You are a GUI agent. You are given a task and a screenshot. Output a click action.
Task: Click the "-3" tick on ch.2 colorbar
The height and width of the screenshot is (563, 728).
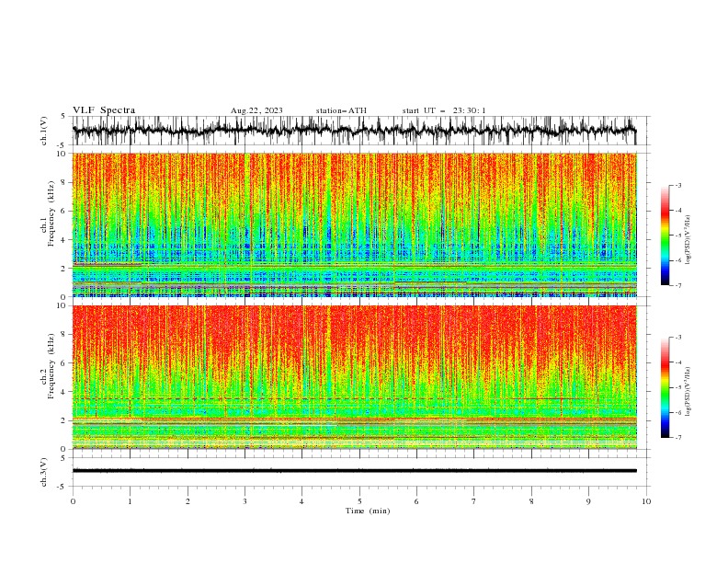(x=677, y=338)
